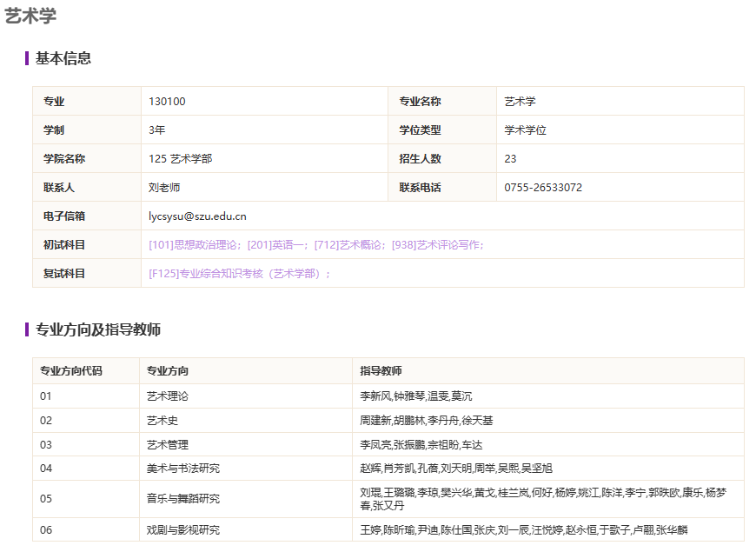Click the [938]艺术评论写作 subject link
Image resolution: width=756 pixels, height=552 pixels.
(436, 245)
